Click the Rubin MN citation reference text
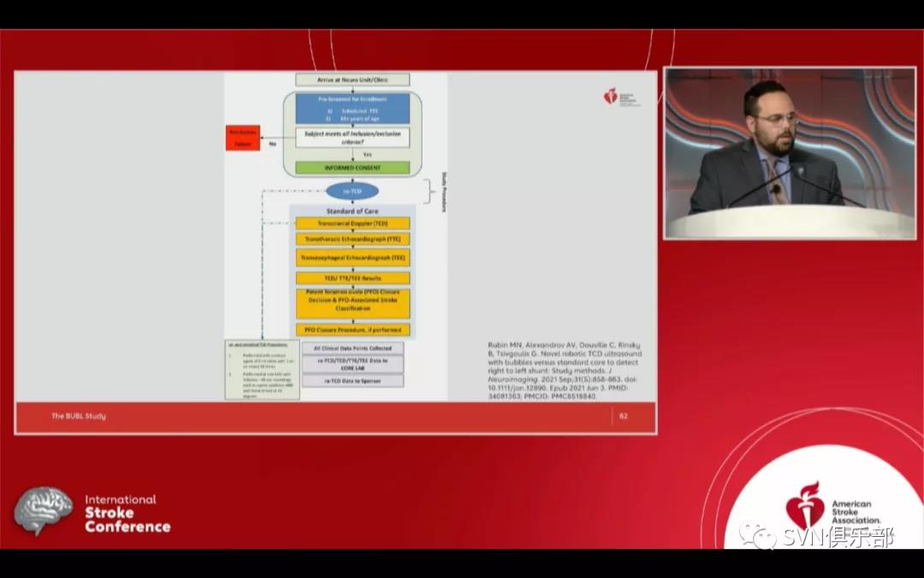The width and height of the screenshot is (924, 578). (x=564, y=371)
